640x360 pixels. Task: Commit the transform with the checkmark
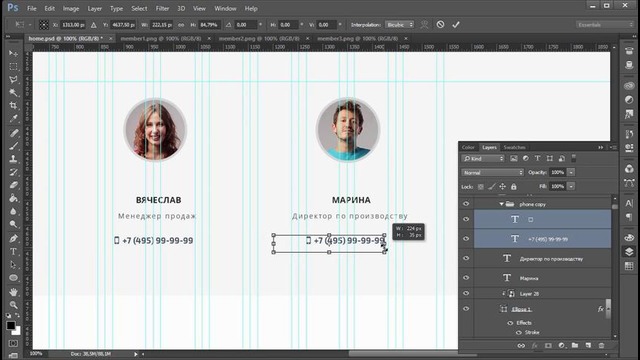click(x=456, y=24)
